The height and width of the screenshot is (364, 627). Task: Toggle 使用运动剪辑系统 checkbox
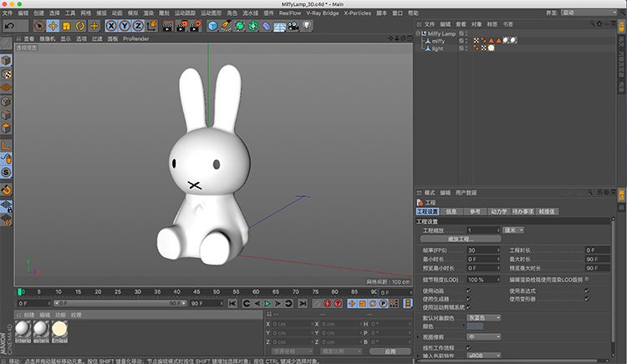[x=469, y=307]
